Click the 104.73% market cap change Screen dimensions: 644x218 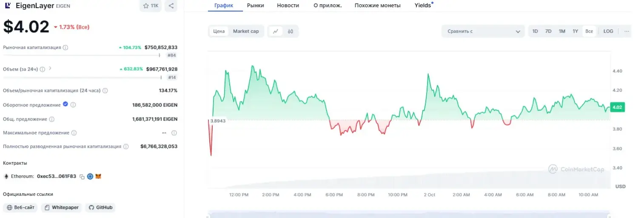(130, 48)
